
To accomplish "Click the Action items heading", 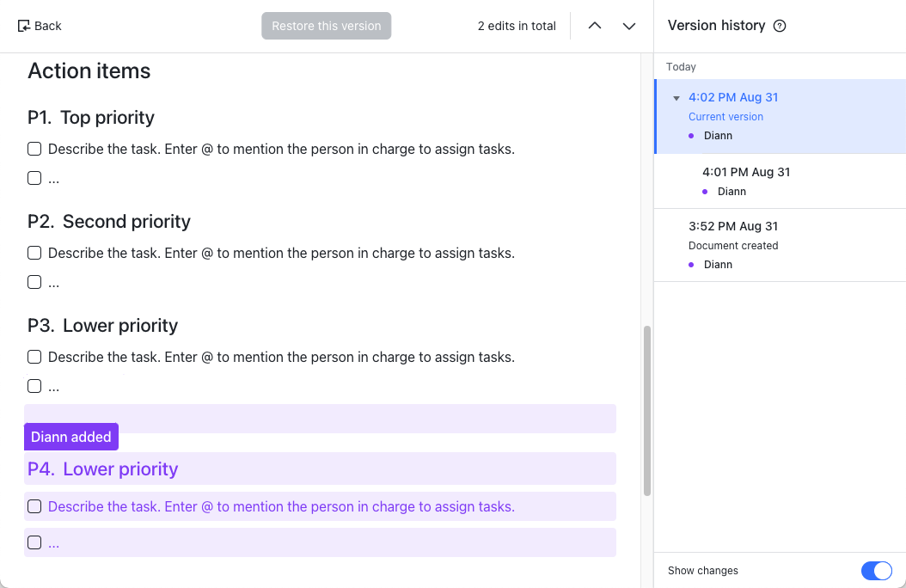I will (89, 71).
